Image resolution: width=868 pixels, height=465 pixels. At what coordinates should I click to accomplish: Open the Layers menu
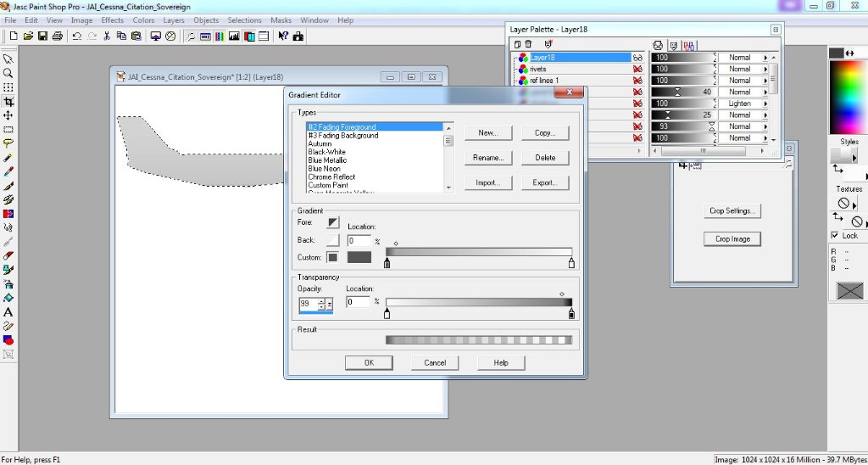(173, 20)
